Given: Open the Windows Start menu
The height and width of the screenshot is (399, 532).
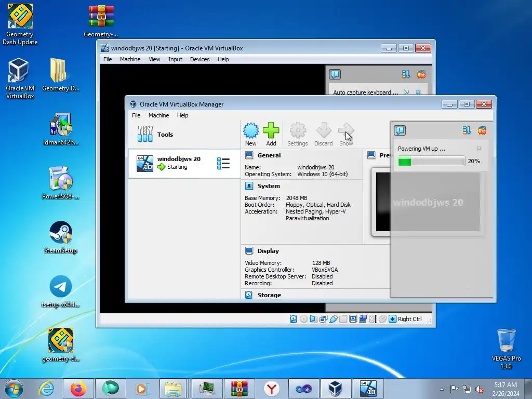Looking at the screenshot, I should tap(14, 389).
